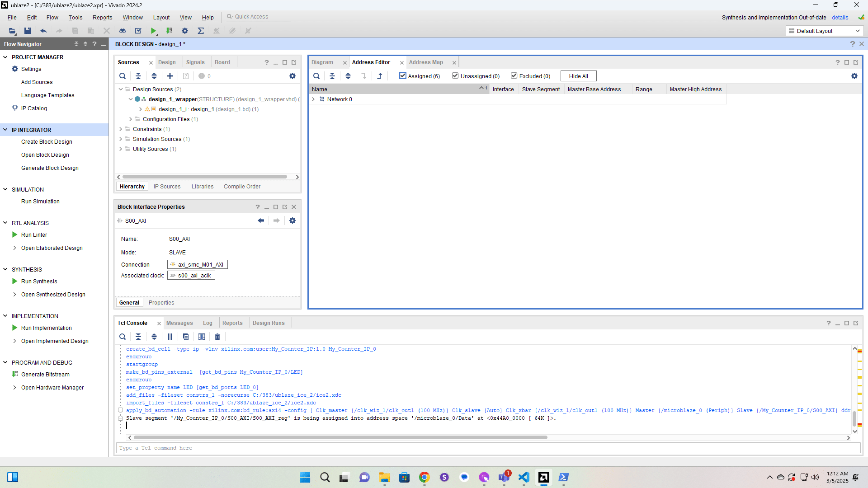Click the Save icon in main toolbar
The height and width of the screenshot is (488, 868).
click(28, 31)
